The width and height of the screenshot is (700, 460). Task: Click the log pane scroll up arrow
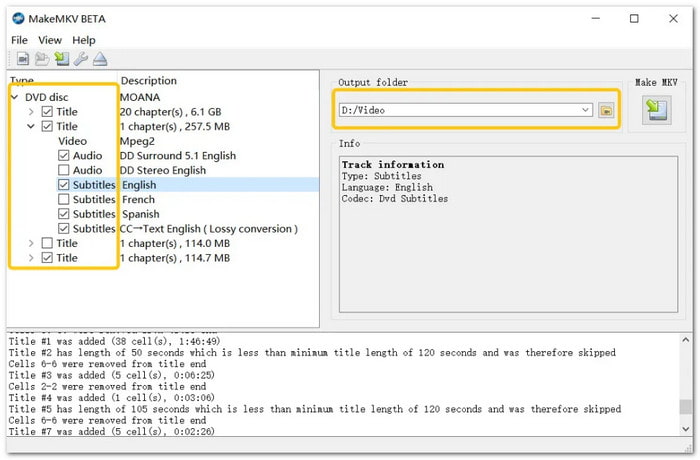coord(686,340)
